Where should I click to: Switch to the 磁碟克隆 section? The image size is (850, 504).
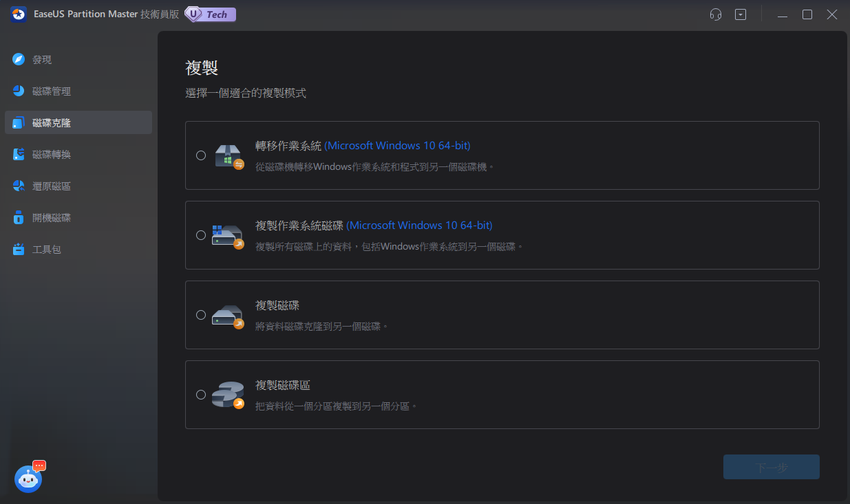[x=78, y=122]
